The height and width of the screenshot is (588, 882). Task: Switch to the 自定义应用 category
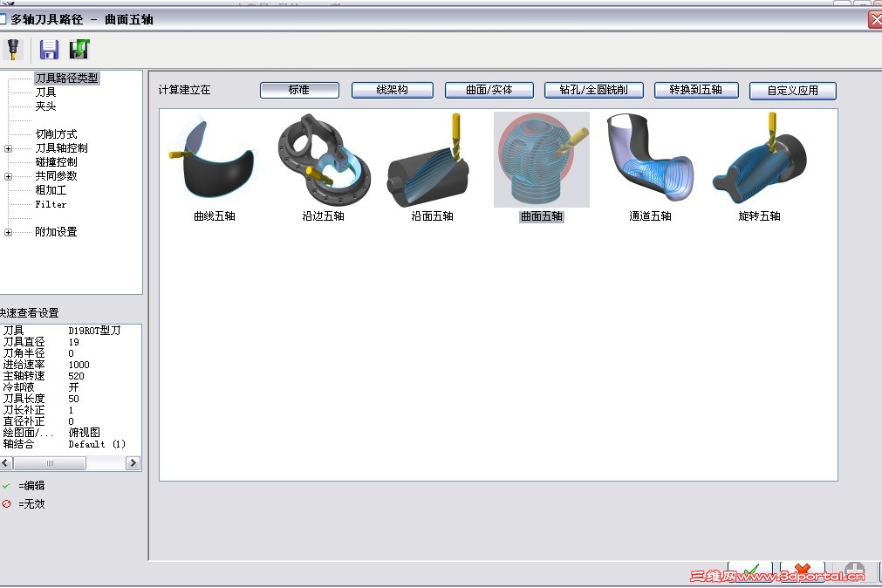point(792,91)
